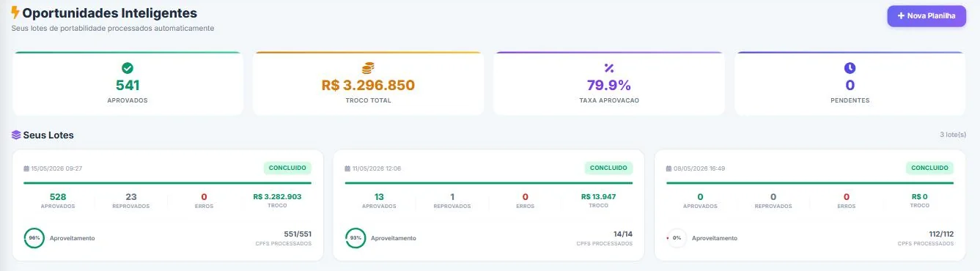
Task: Click the layers icon beside Seus Lotes
Action: (x=16, y=135)
